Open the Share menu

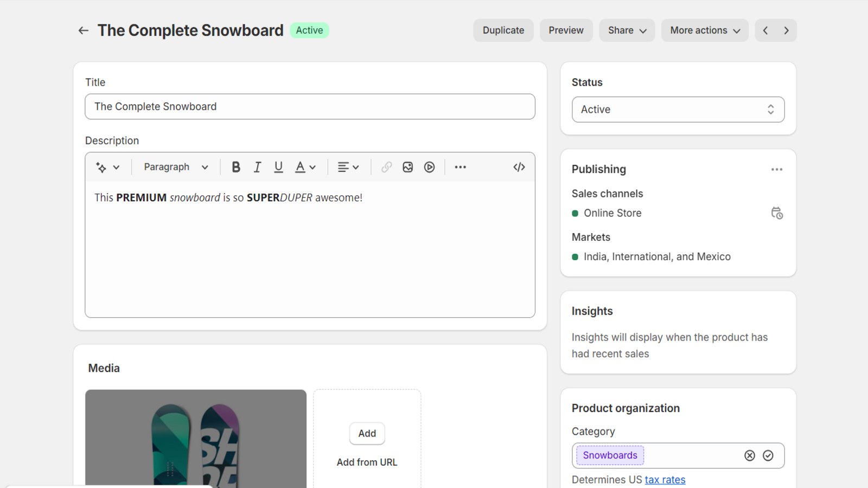tap(627, 30)
